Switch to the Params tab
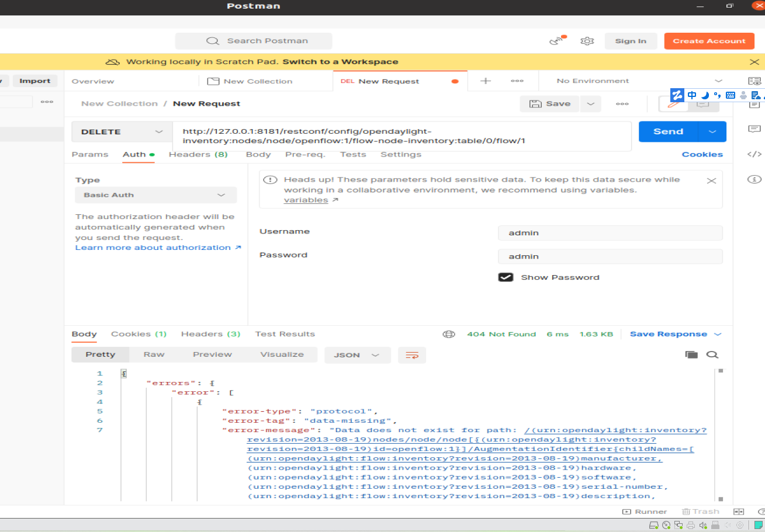The height and width of the screenshot is (532, 765). (x=90, y=155)
